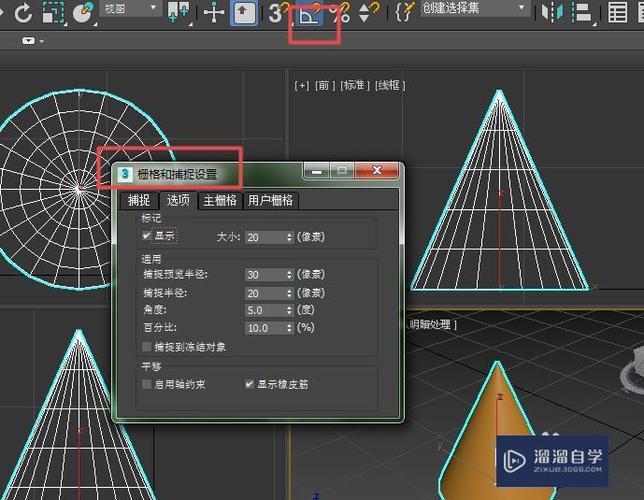Click the 百分比: label
This screenshot has width=644, height=500.
point(160,328)
